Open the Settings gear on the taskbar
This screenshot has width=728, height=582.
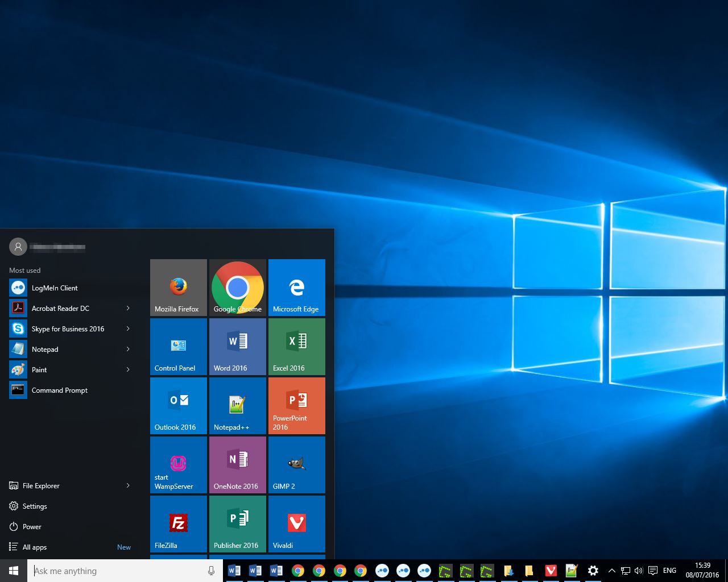(x=593, y=571)
